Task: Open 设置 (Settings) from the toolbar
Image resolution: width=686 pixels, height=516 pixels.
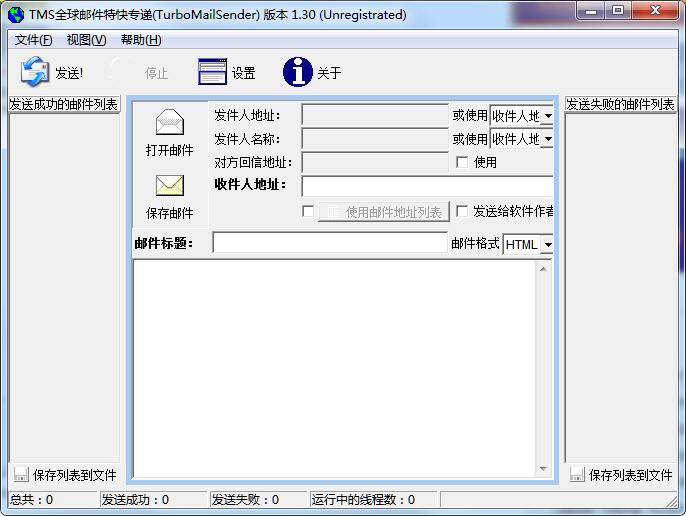Action: coord(213,72)
